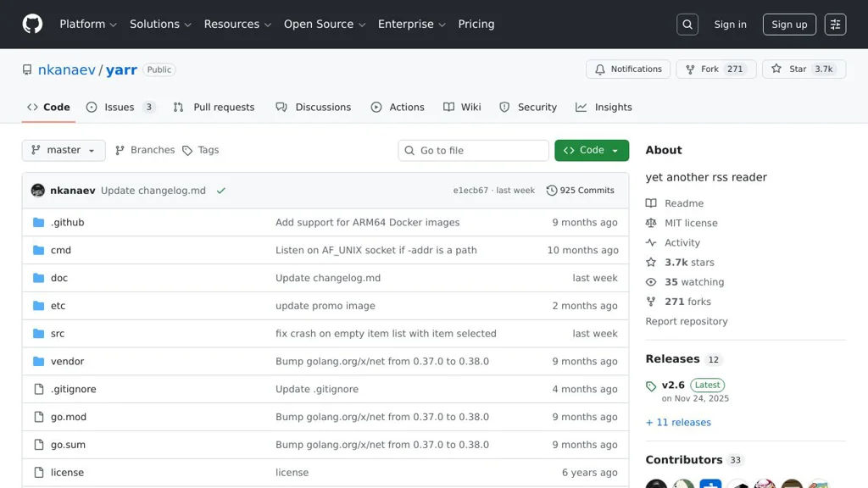This screenshot has width=868, height=488.
Task: Click the green commit status checkmark
Action: [221, 191]
